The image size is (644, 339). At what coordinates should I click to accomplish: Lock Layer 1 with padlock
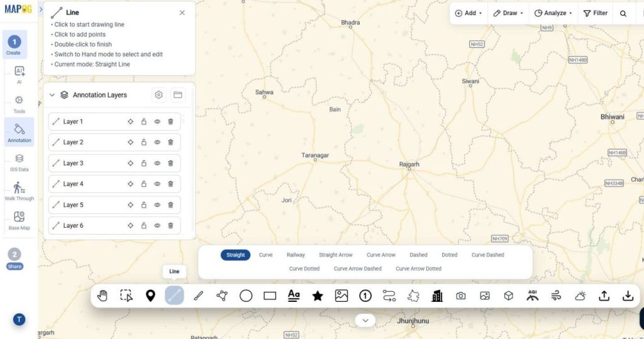(x=144, y=121)
